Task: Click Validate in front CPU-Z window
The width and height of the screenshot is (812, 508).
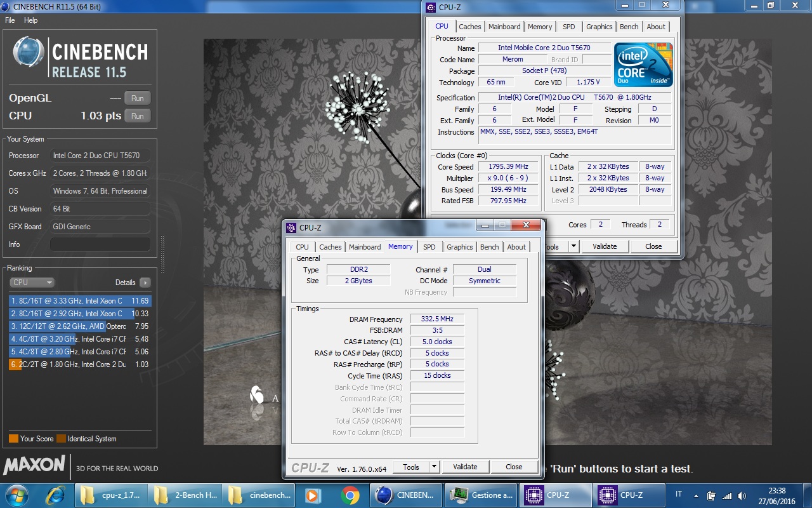Action: (465, 467)
